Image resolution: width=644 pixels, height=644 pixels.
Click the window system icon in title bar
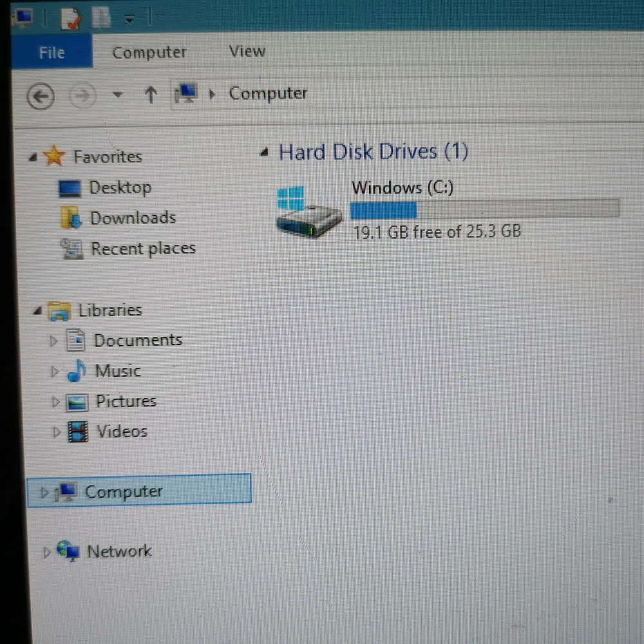click(23, 18)
